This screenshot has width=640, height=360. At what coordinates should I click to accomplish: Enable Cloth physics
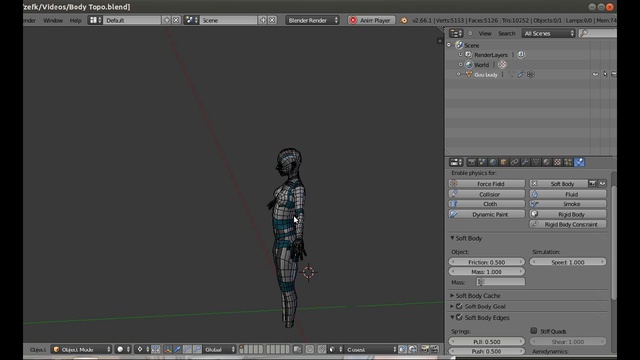[x=487, y=204]
